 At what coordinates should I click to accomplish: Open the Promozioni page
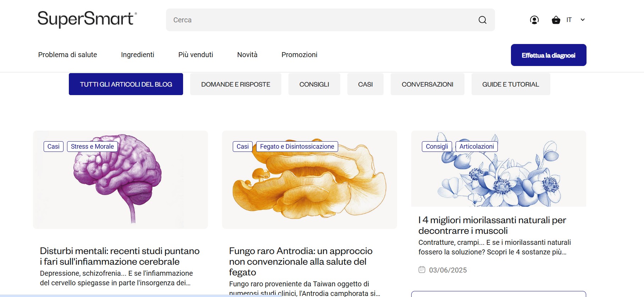[299, 55]
